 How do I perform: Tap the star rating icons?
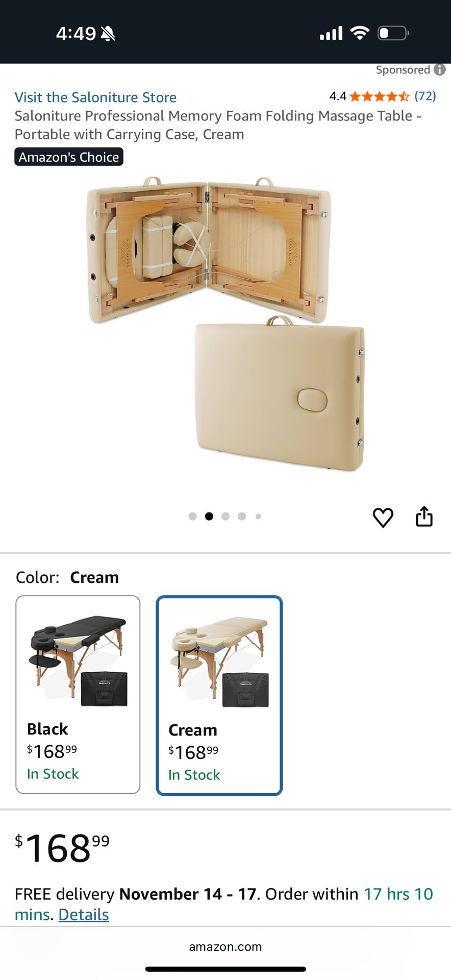click(x=380, y=96)
